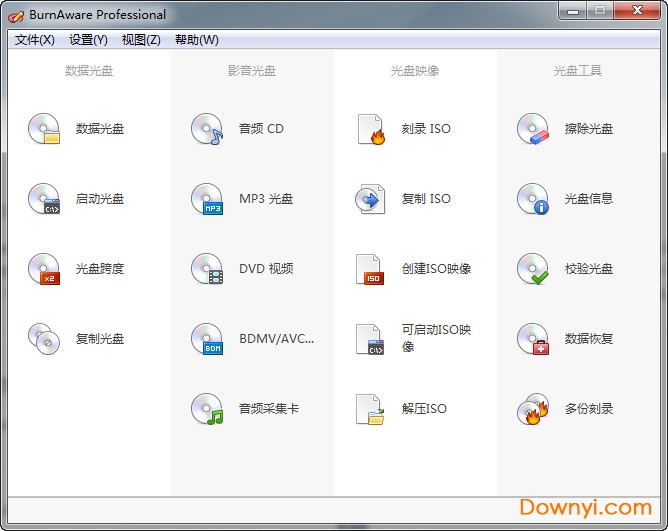Click the 多份刻录 text label
This screenshot has width=668, height=531.
pos(589,409)
